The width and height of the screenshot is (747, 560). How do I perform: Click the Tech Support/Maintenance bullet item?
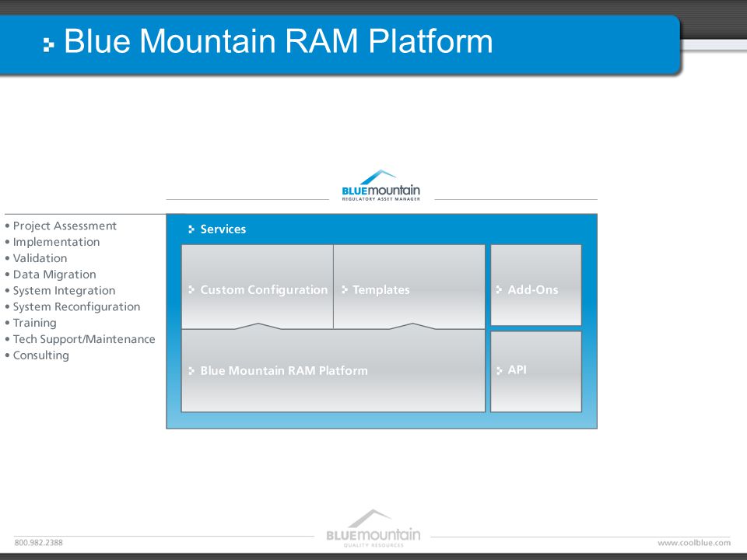80,339
